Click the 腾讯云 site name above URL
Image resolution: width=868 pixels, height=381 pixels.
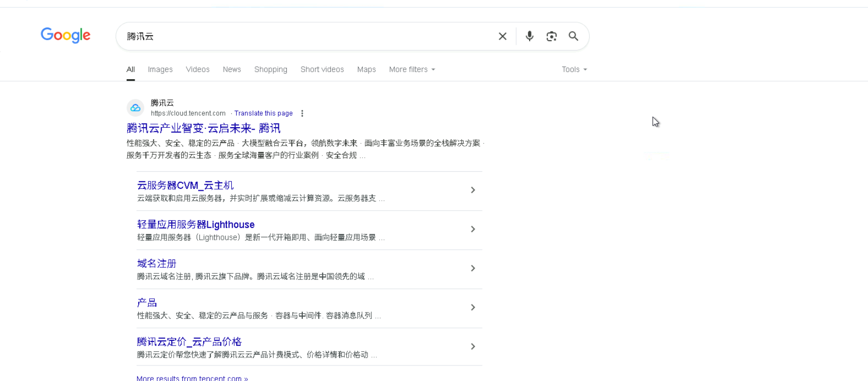click(162, 103)
